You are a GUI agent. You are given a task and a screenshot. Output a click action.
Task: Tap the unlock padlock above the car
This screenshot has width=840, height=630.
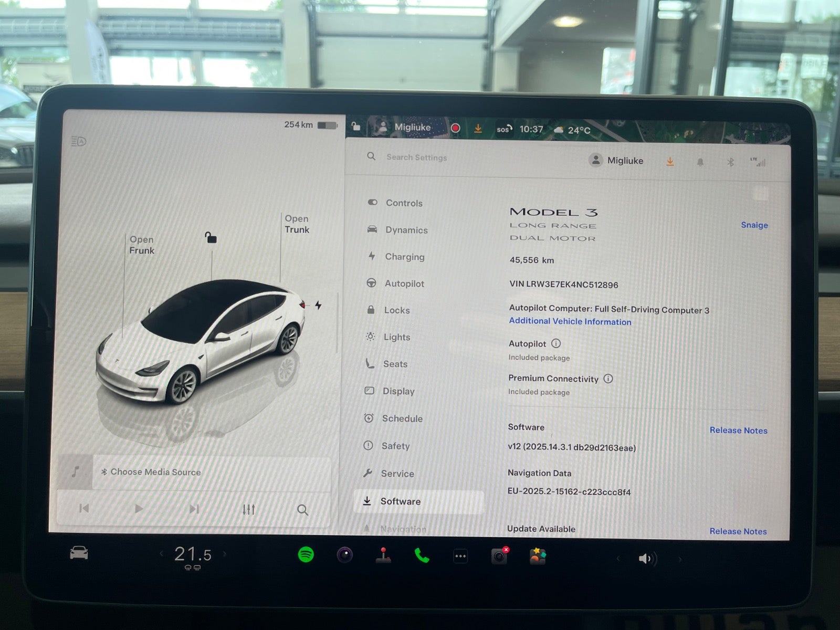coord(211,237)
